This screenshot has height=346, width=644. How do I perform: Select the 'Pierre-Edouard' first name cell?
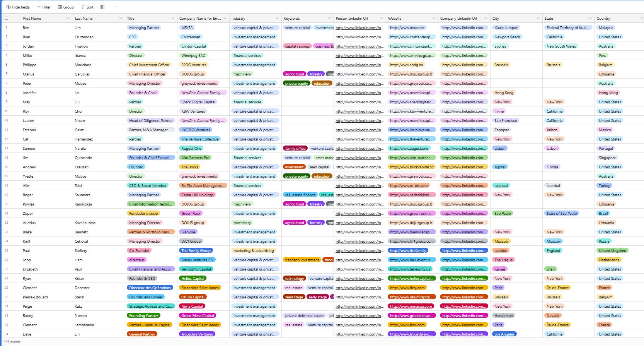46,297
